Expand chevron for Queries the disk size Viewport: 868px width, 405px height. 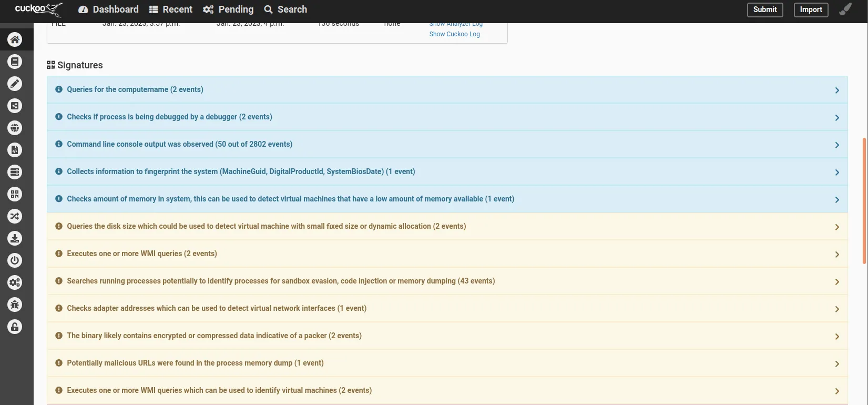tap(837, 227)
